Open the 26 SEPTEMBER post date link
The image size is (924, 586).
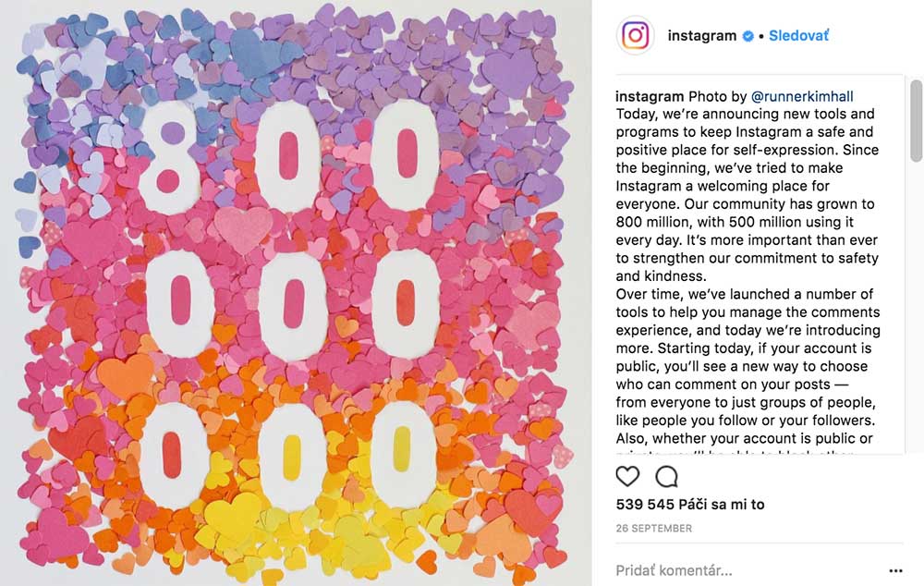point(654,528)
